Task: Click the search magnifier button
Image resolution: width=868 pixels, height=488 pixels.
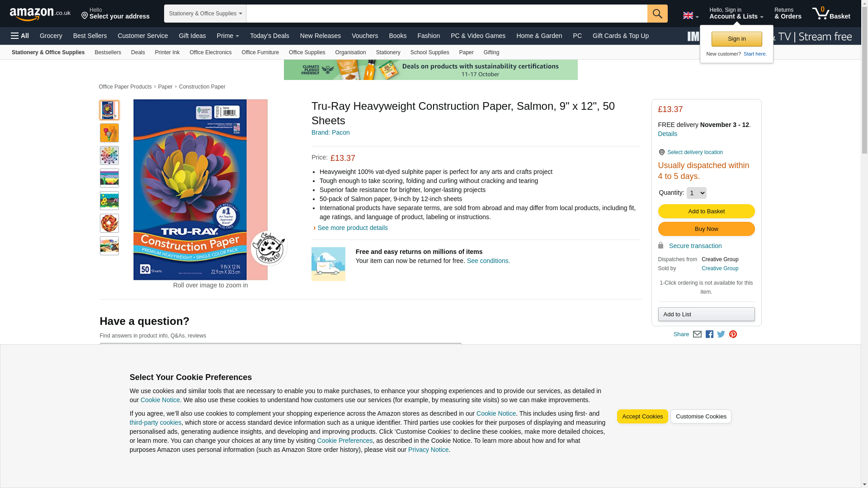Action: (657, 14)
